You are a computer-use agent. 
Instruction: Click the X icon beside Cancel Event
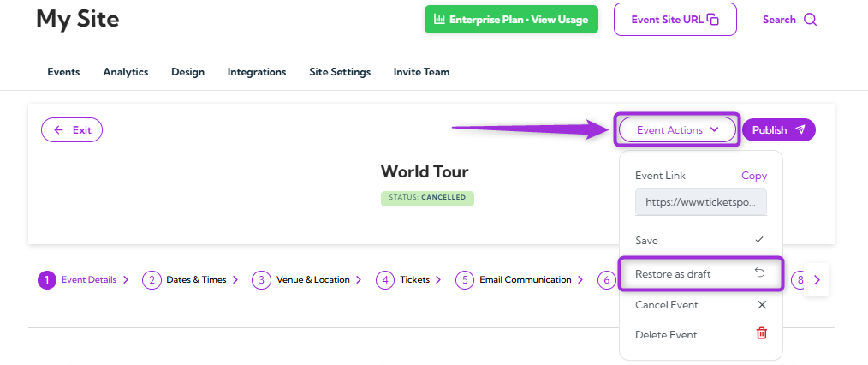pos(762,305)
